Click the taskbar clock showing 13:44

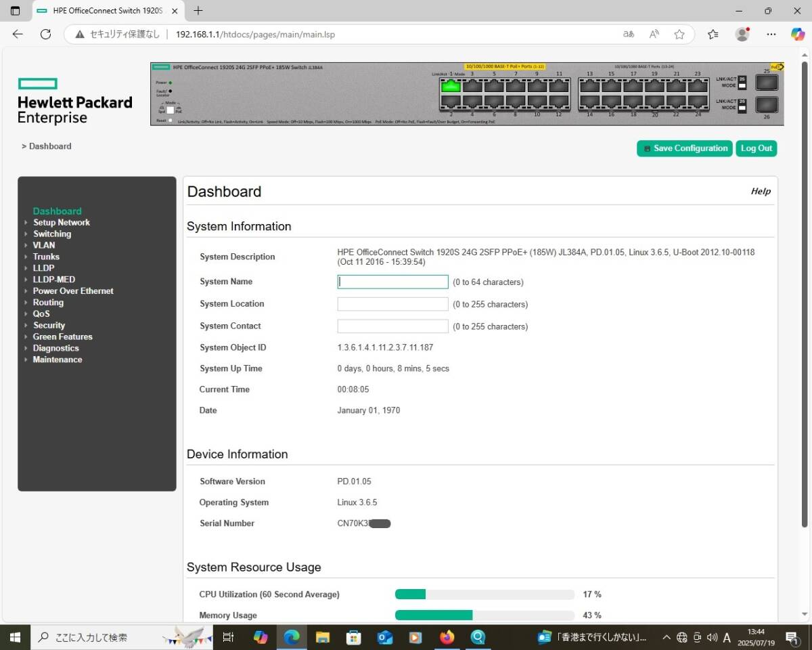pos(757,637)
